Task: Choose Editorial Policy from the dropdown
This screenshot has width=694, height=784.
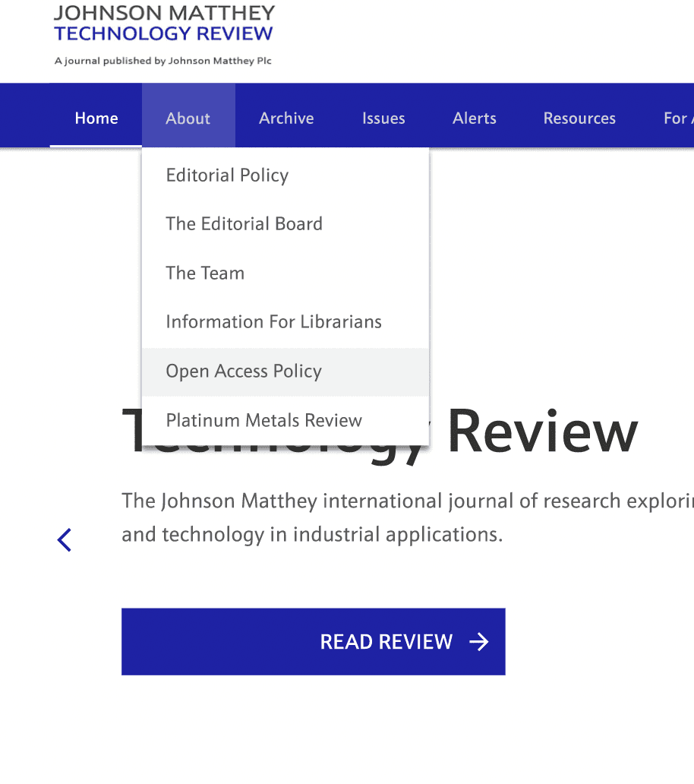Action: coord(285,175)
